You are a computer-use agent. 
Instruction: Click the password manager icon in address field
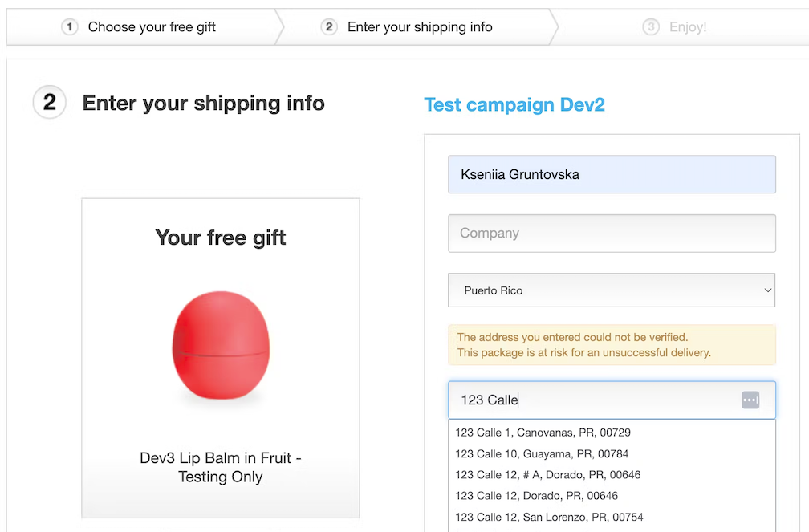pos(750,400)
